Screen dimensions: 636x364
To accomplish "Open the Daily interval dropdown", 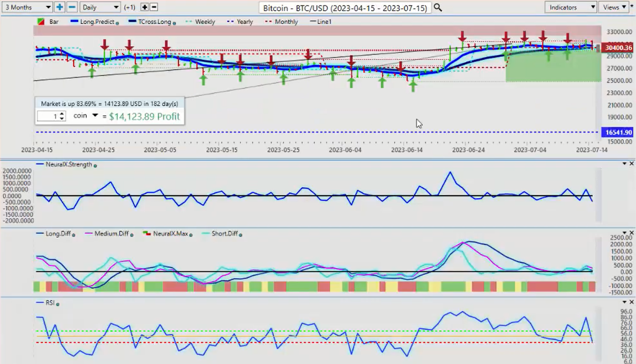I will click(100, 7).
